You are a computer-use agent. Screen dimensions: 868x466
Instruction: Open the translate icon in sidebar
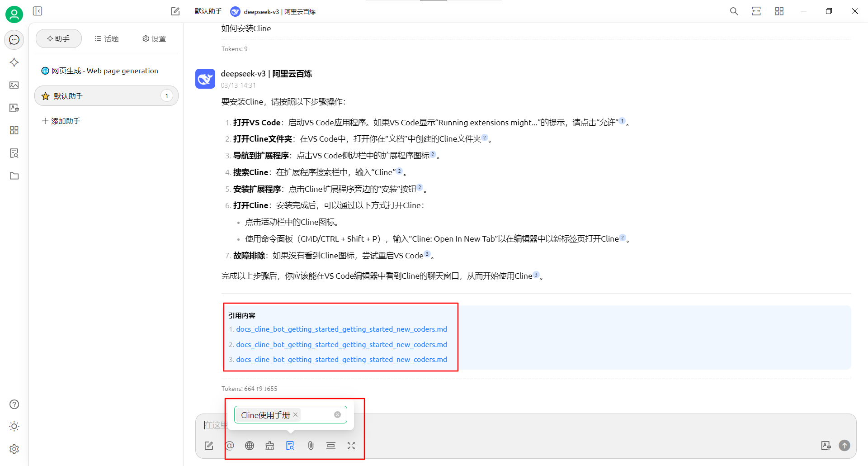(14, 108)
